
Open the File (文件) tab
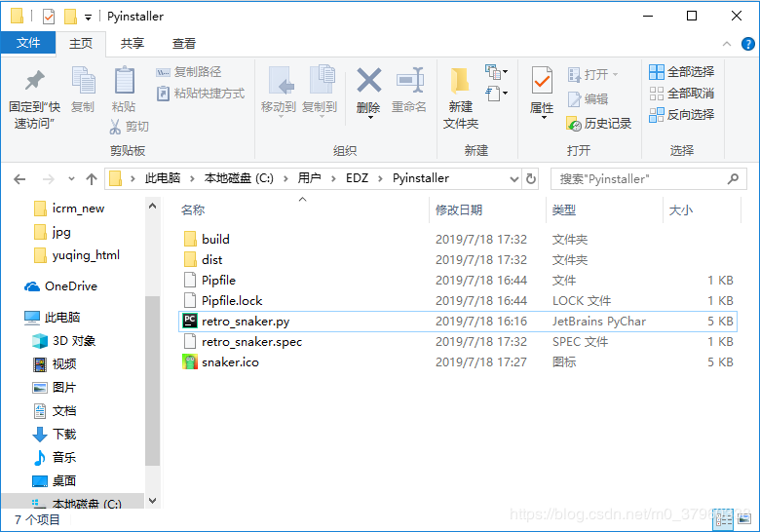coord(28,43)
